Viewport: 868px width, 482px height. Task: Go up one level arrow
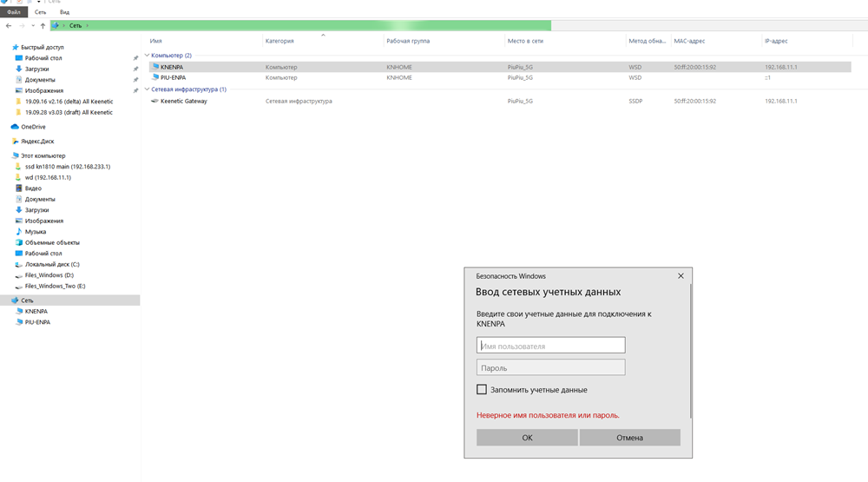tap(43, 25)
